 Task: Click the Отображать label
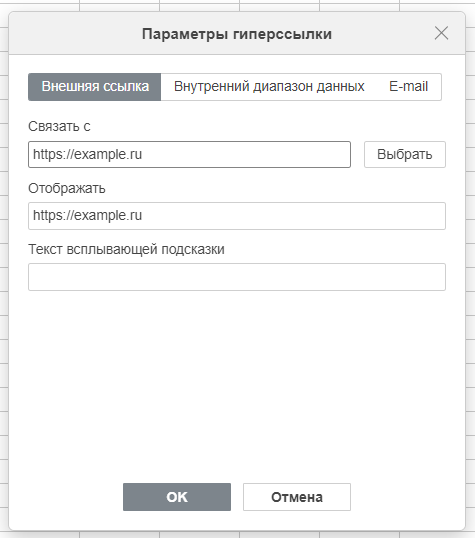(67, 188)
